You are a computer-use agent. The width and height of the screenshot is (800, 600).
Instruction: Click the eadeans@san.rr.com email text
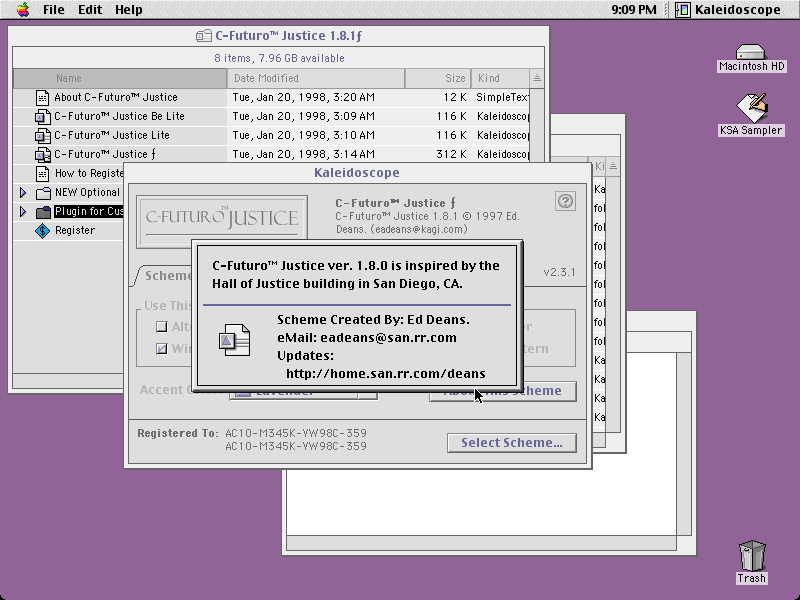pos(388,338)
